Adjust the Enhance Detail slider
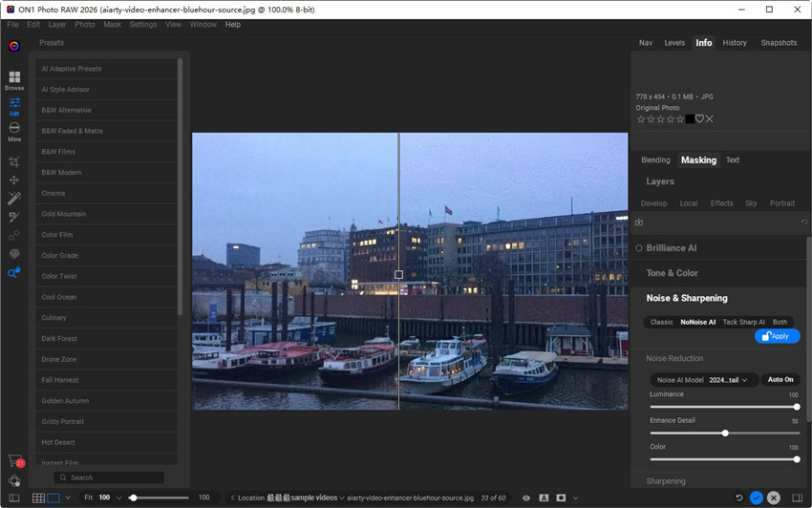The image size is (812, 508). (725, 434)
